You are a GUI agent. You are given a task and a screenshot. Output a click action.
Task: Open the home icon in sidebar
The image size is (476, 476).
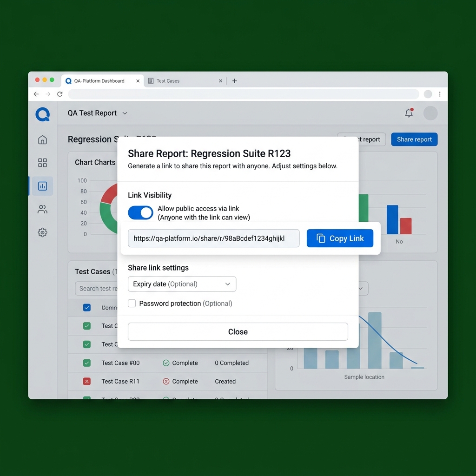click(42, 139)
